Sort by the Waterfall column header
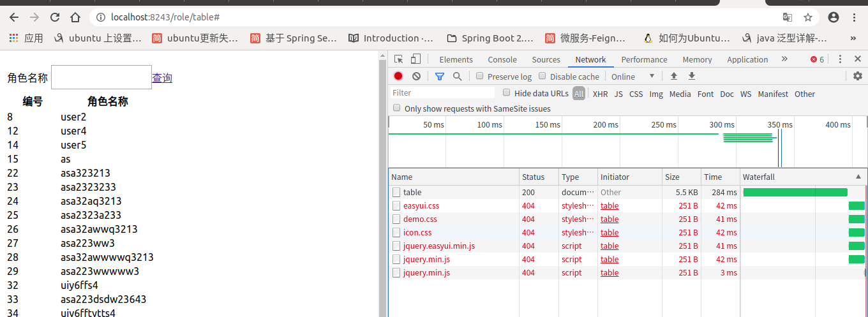The height and width of the screenshot is (317, 868). click(803, 177)
